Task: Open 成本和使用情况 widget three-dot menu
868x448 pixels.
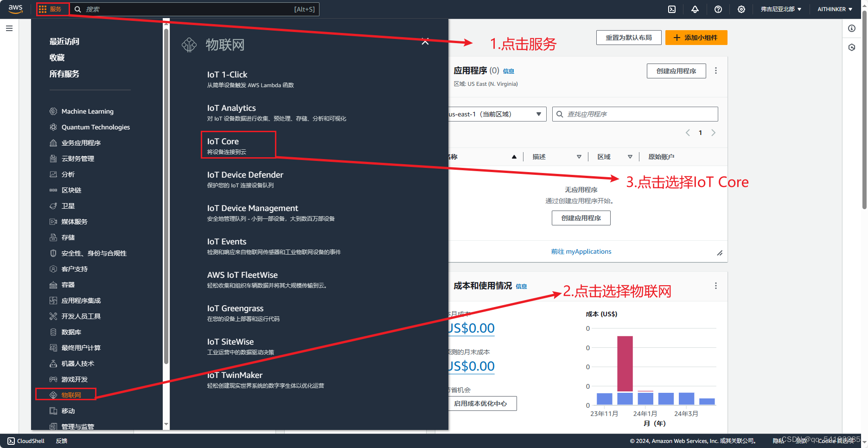Action: tap(716, 286)
